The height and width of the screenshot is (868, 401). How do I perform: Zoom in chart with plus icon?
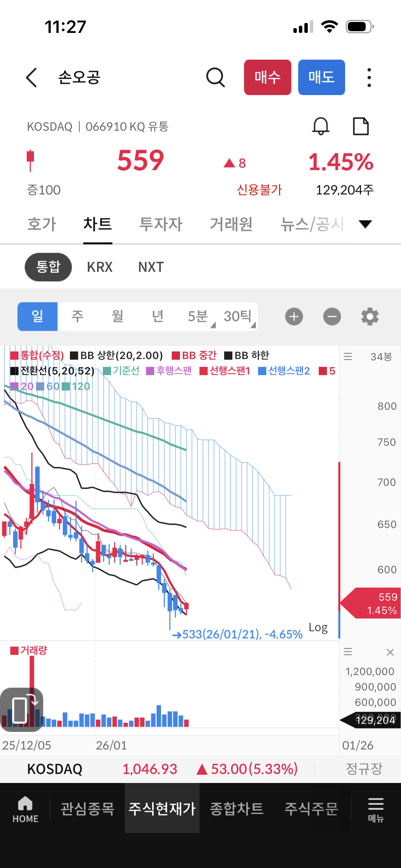[x=294, y=316]
